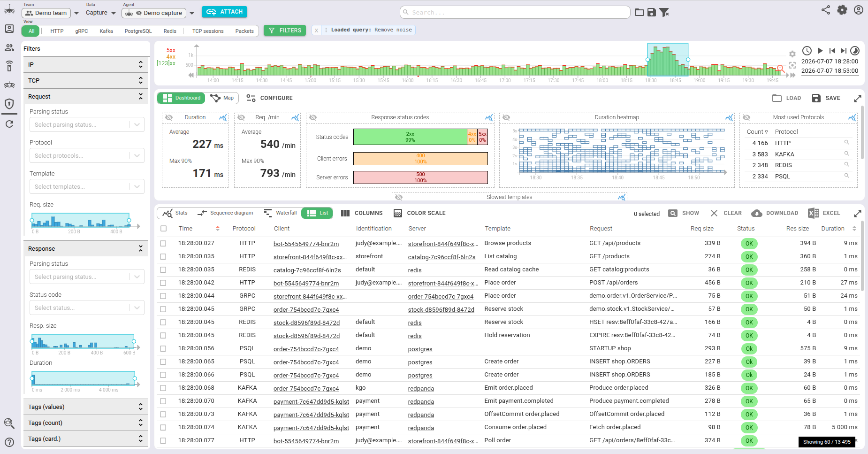
Task: Jump to timeline start
Action: [832, 51]
